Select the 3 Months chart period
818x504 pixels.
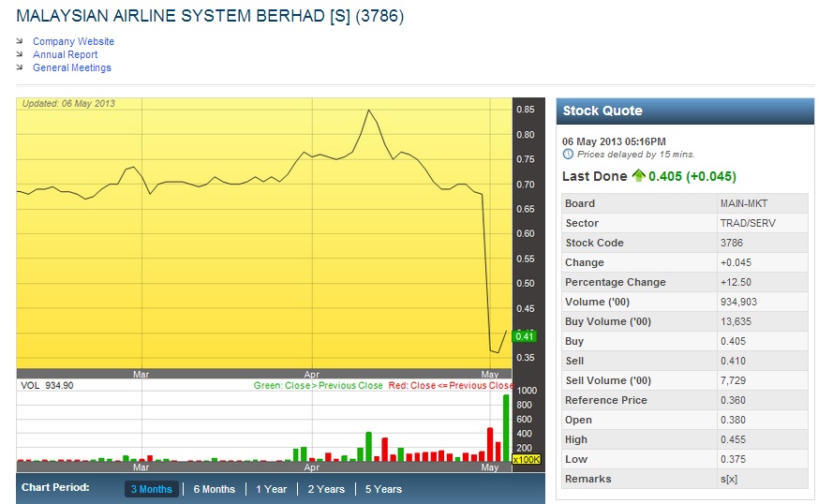pos(151,489)
